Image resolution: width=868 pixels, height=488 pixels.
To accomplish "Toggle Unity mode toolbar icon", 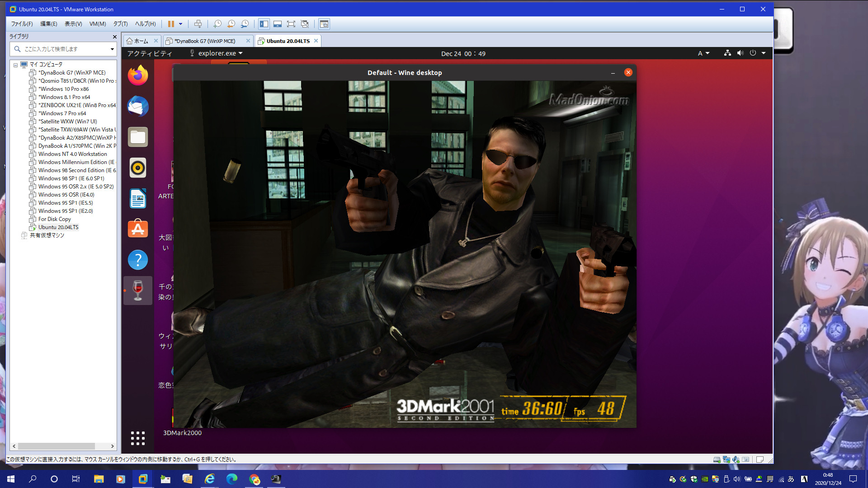I will 305,24.
